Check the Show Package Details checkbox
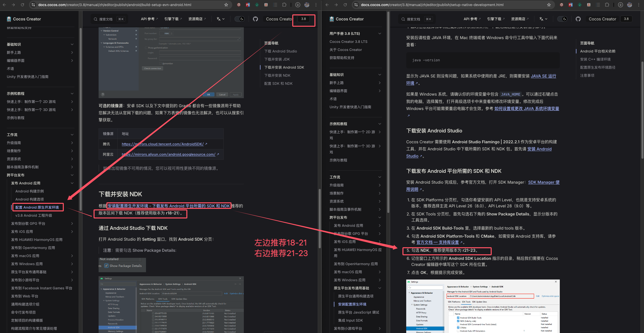Viewport: 644px width, 333px height. click(x=106, y=266)
